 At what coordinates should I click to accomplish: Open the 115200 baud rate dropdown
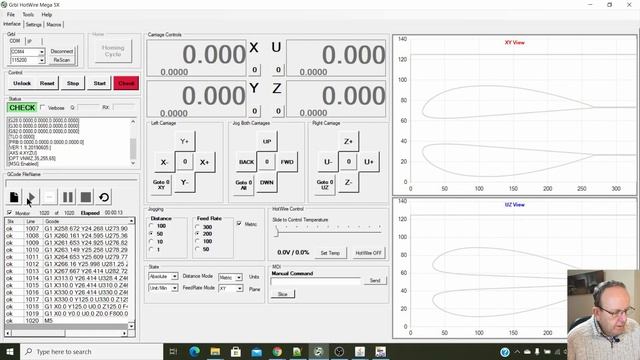click(x=42, y=60)
